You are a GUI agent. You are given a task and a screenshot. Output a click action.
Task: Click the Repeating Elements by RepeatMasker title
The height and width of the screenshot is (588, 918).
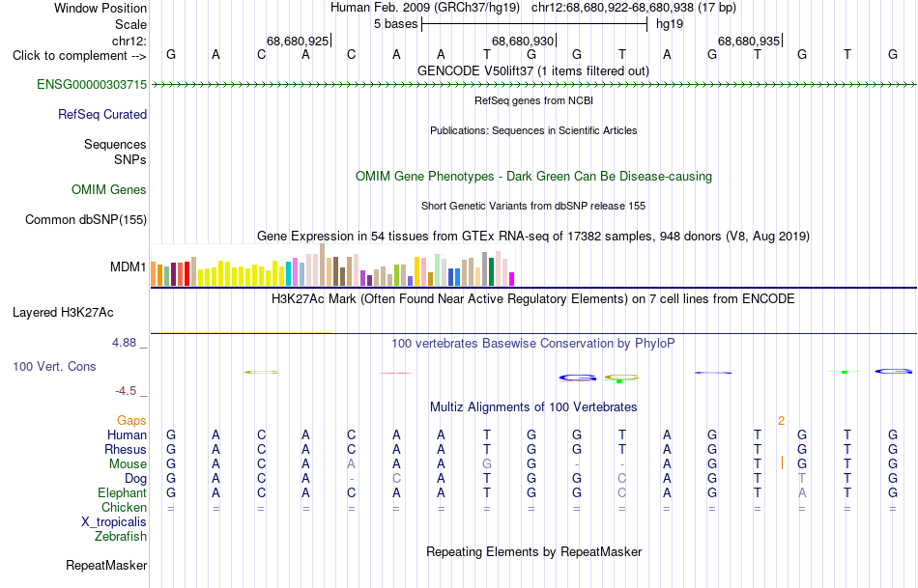[x=534, y=551]
